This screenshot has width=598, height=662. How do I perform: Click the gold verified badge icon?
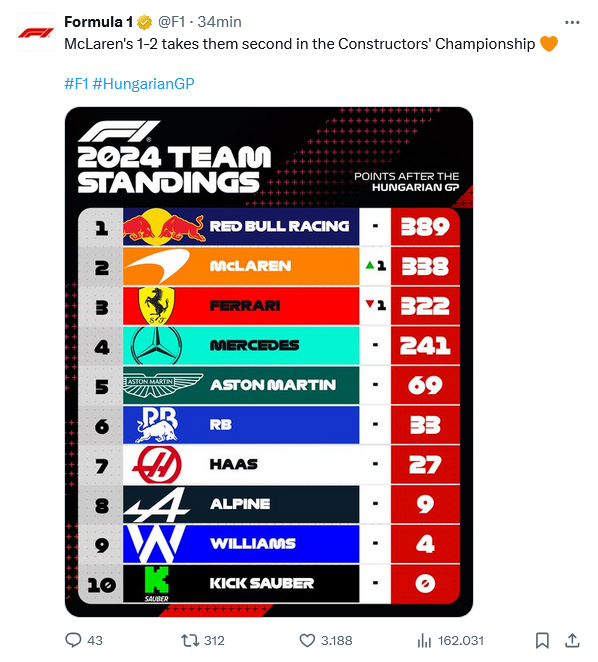click(144, 22)
